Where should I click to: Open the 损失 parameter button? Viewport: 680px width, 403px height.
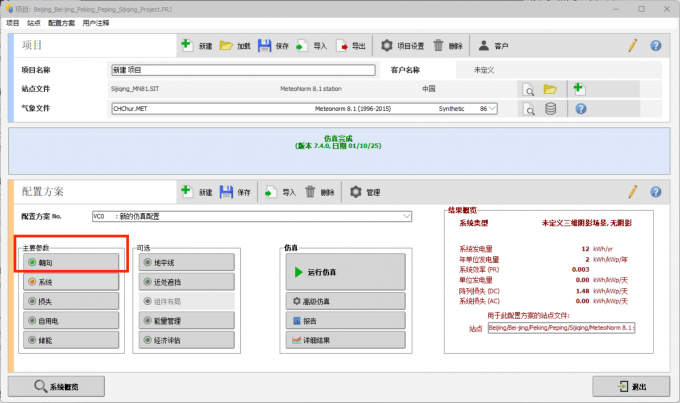coord(71,301)
